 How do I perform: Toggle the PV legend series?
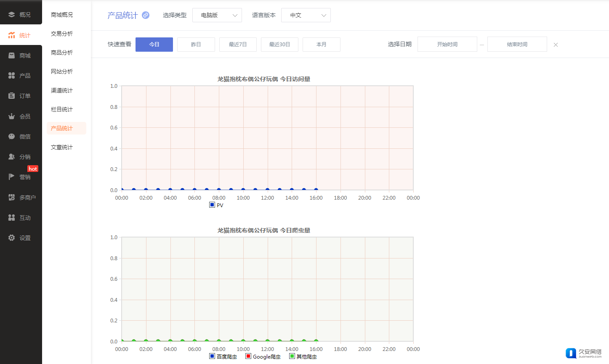[216, 205]
